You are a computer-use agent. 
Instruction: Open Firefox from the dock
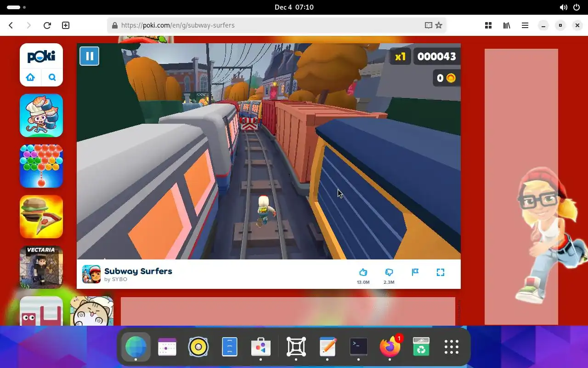[x=390, y=347]
